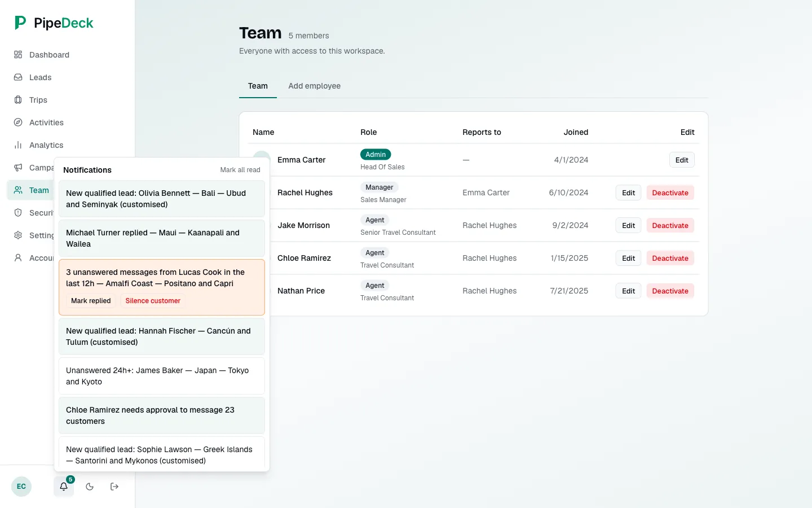Open the Leads inbox icon
Image resolution: width=812 pixels, height=508 pixels.
18,77
